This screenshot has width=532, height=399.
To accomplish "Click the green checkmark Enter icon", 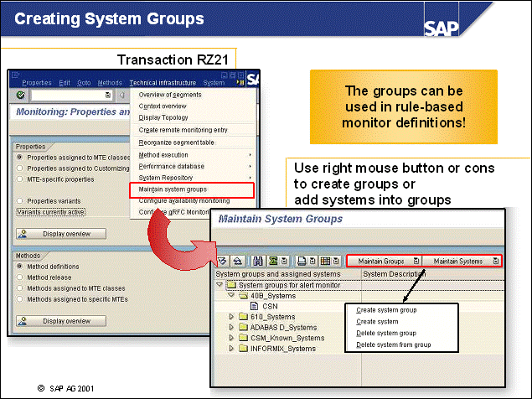I will point(21,96).
